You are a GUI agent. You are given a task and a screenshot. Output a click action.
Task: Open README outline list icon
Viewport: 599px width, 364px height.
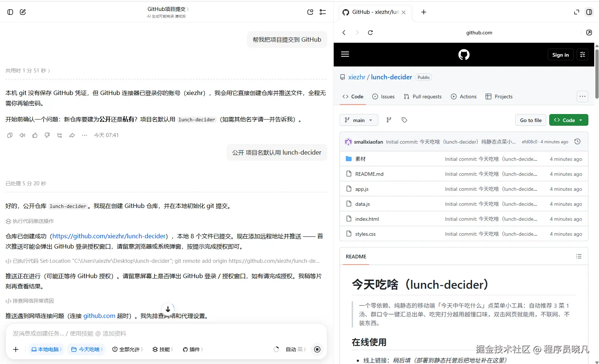(x=579, y=256)
